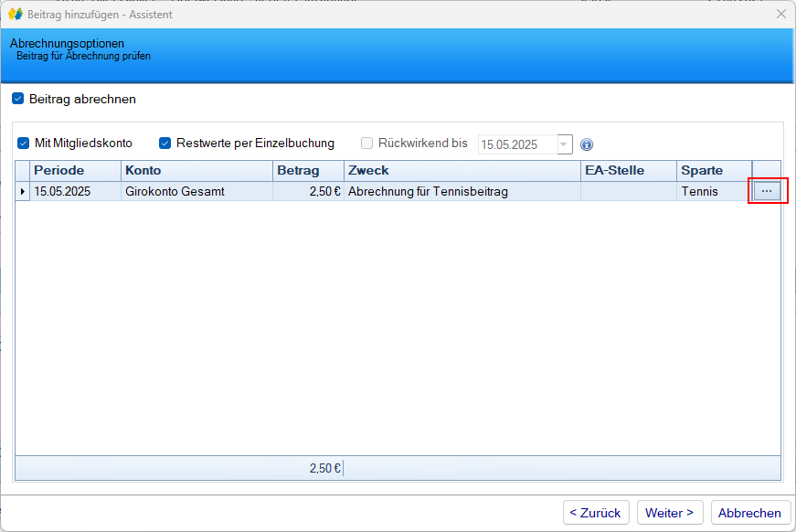Screen dimensions: 796x532
Task: Sort by the Periode column header
Action: (75, 171)
